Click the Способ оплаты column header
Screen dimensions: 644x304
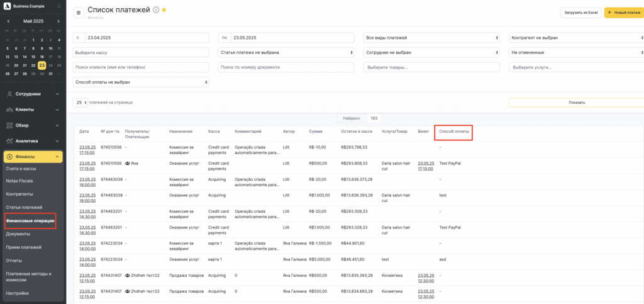coord(453,132)
